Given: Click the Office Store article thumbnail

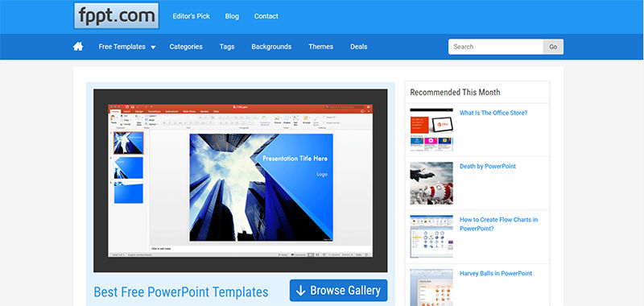Looking at the screenshot, I should [x=431, y=130].
